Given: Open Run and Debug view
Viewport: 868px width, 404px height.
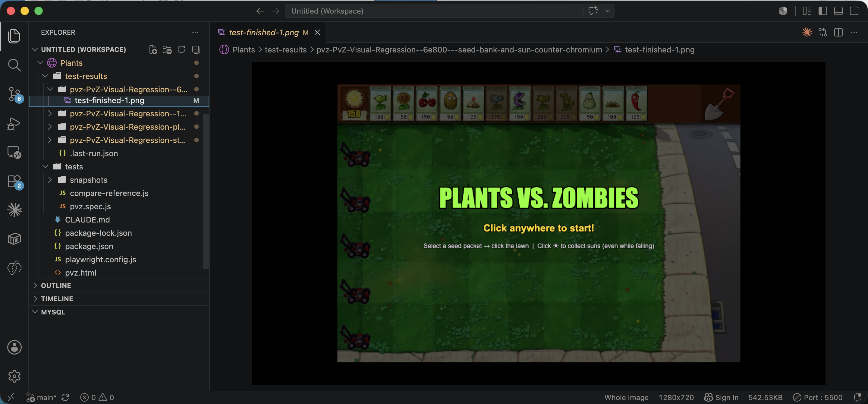Looking at the screenshot, I should point(14,123).
